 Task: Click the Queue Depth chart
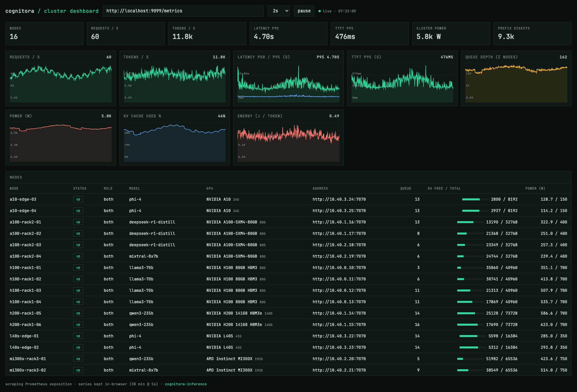[516, 78]
